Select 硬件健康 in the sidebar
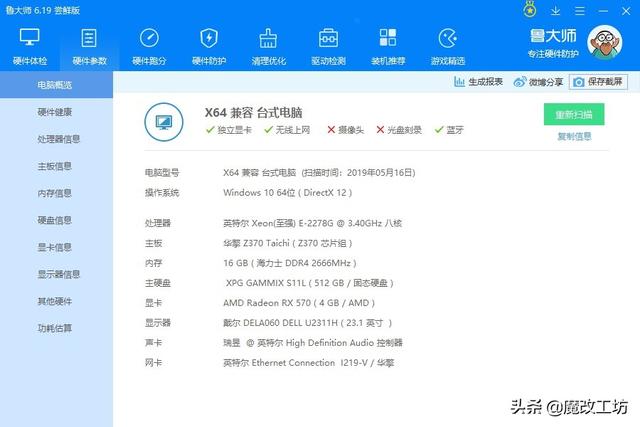This screenshot has height=427, width=640. coord(56,112)
